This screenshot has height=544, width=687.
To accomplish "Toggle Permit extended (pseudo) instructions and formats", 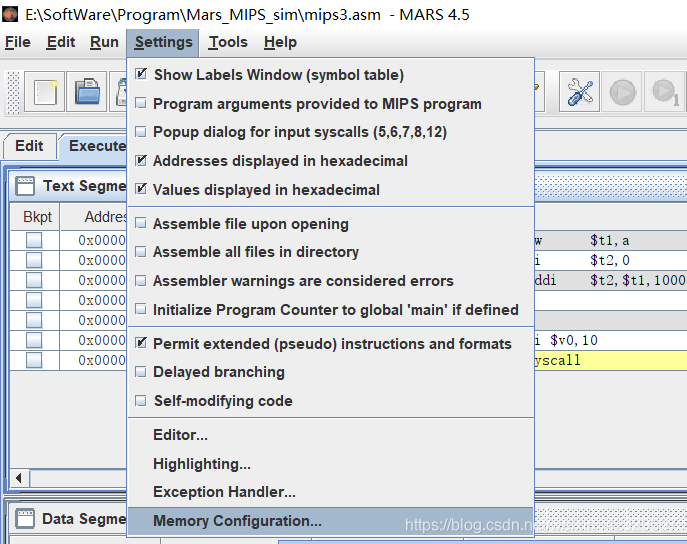I will (330, 344).
